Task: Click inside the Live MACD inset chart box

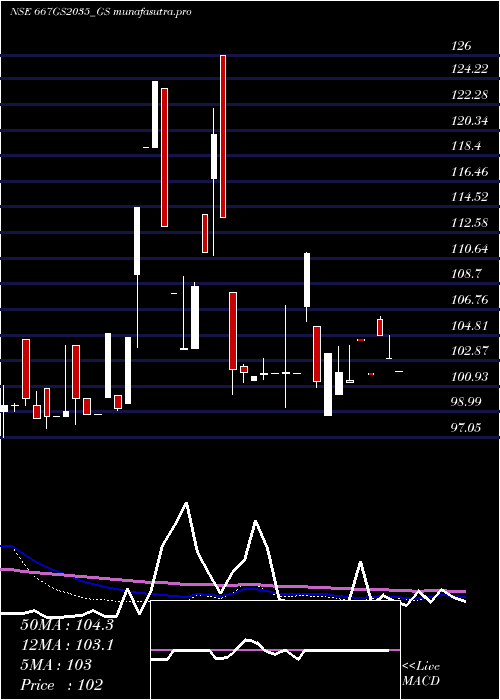Action: tap(275, 650)
